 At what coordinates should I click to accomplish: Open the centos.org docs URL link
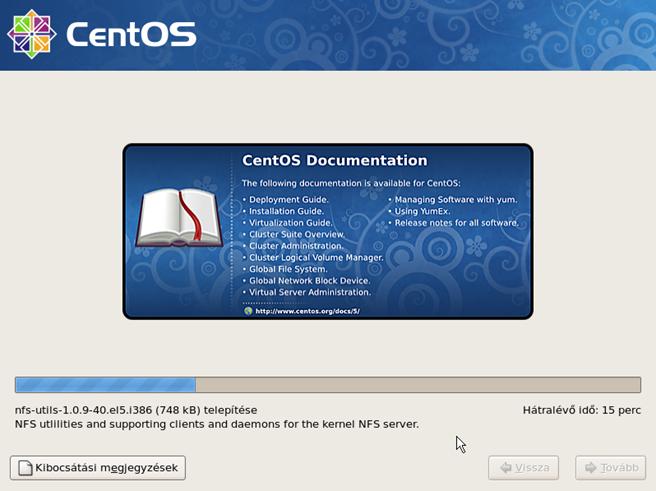tap(307, 311)
